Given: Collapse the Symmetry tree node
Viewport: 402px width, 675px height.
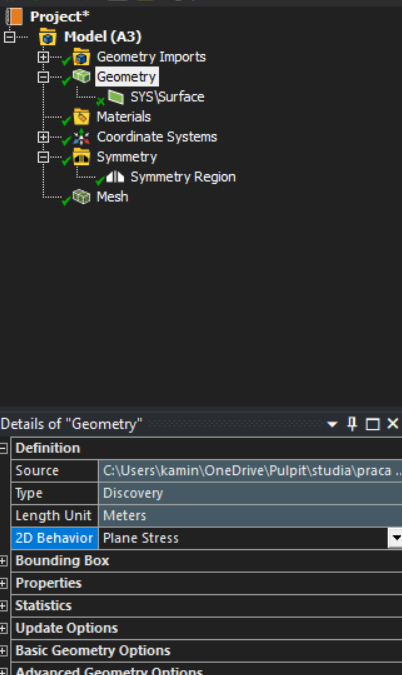Looking at the screenshot, I should (43, 157).
